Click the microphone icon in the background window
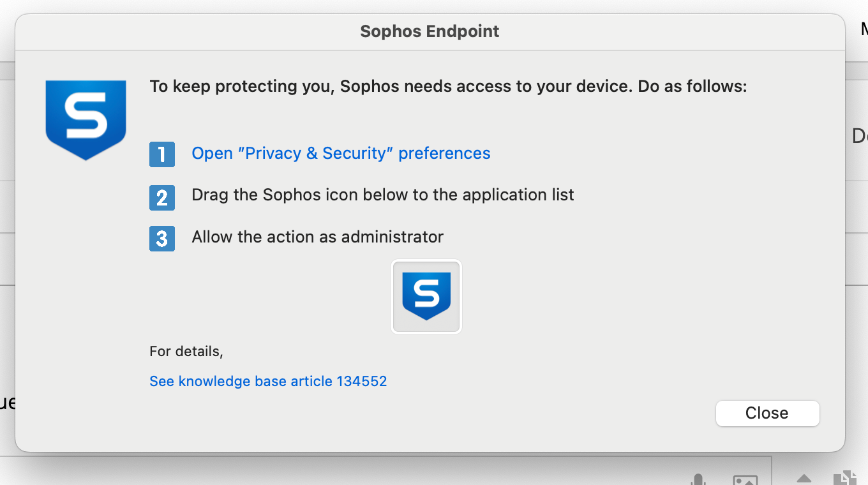This screenshot has height=485, width=868. tap(699, 480)
